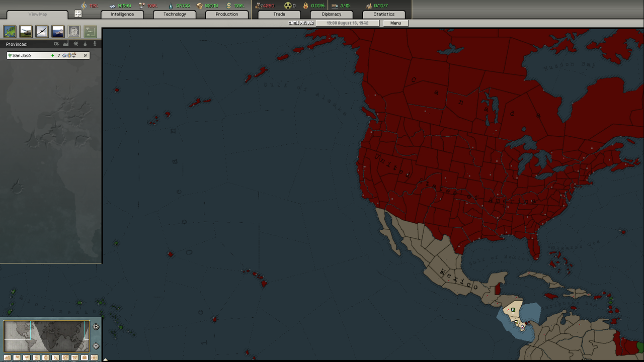
Task: Switch to economic dollar map mode
Action: coord(36,357)
